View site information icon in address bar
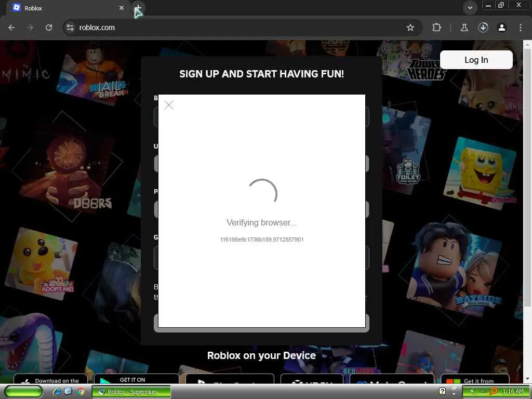 [x=70, y=28]
